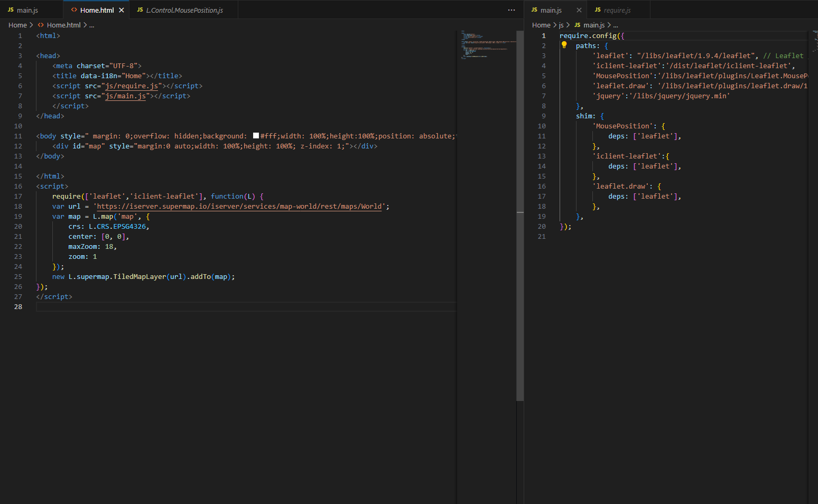Viewport: 818px width, 504px height.
Task: Click the HTML file icon on Home.html tab
Action: click(74, 10)
